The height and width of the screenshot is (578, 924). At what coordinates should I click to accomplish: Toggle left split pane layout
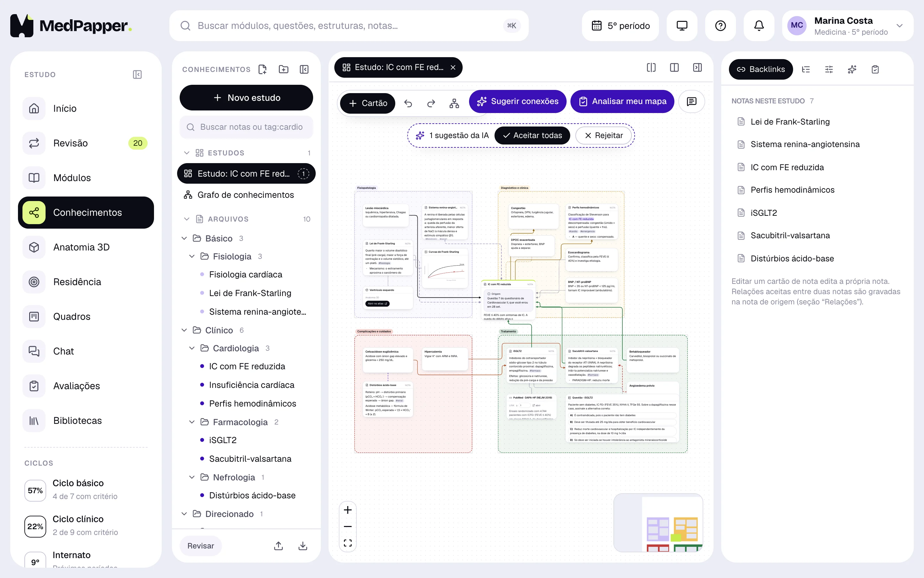click(x=651, y=68)
